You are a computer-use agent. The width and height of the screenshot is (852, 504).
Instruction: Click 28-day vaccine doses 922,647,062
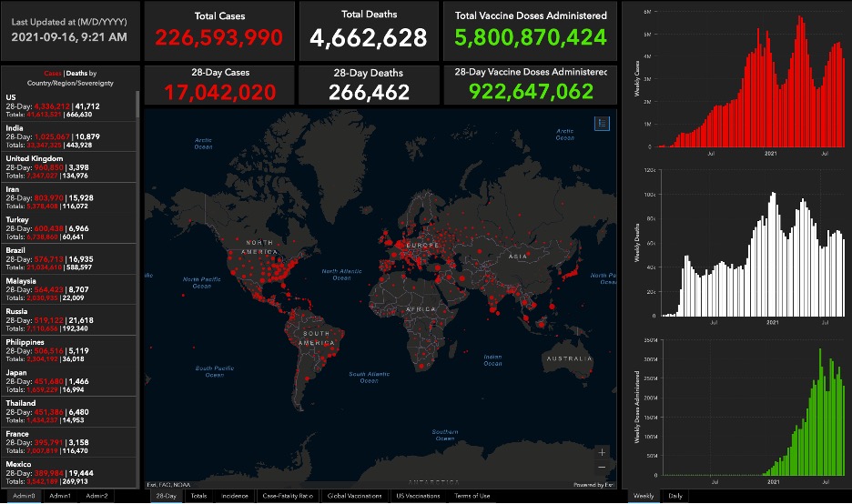point(531,91)
